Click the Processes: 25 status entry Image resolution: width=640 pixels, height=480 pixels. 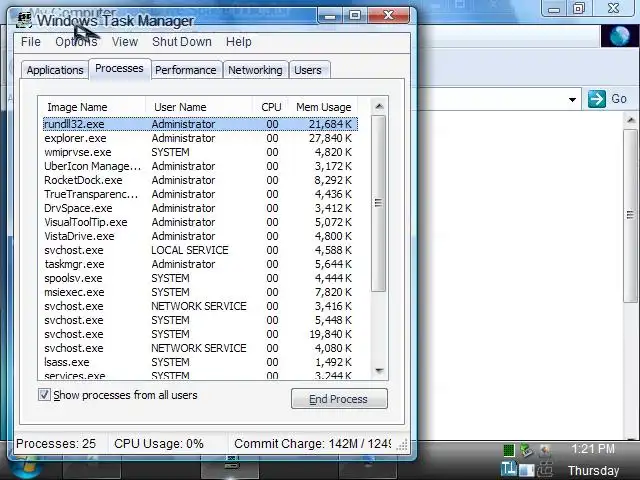click(56, 444)
